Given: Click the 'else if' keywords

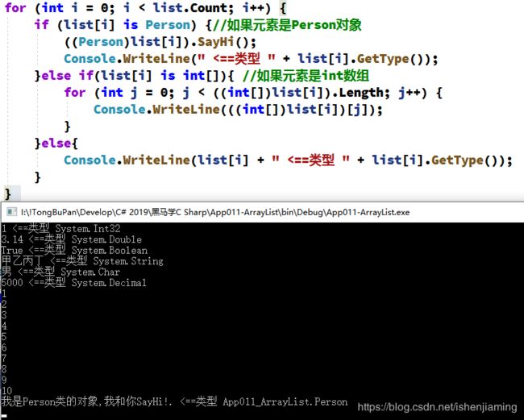Looking at the screenshot, I should (68, 76).
